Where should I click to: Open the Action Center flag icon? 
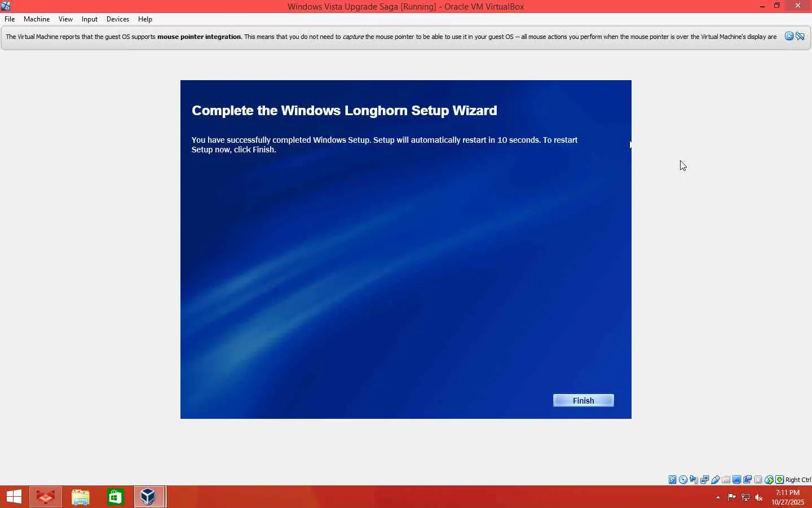(732, 497)
